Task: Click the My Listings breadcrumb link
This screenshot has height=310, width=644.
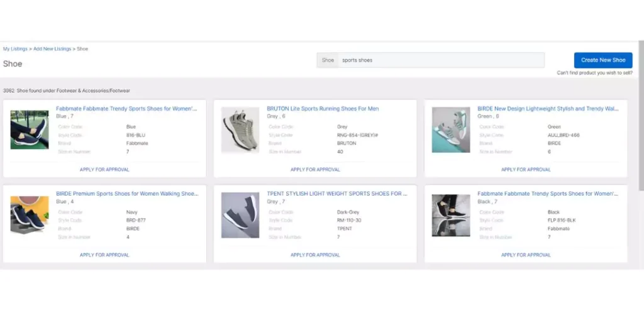Action: click(15, 49)
